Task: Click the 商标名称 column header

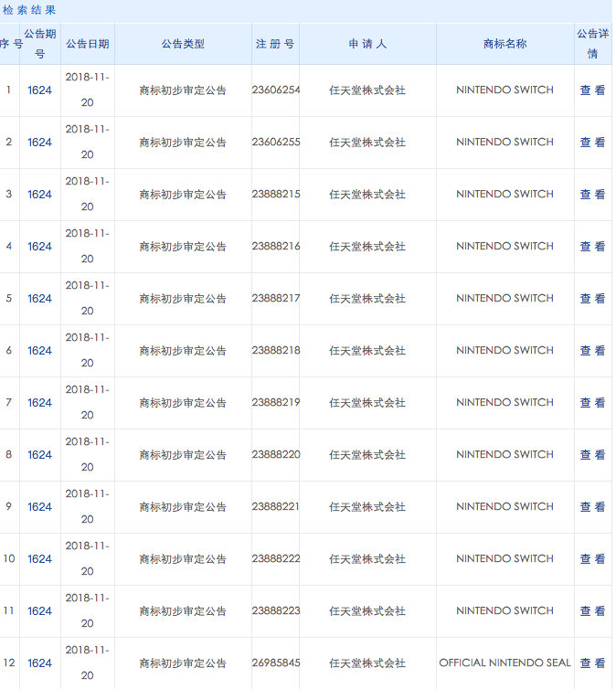Action: (x=504, y=44)
